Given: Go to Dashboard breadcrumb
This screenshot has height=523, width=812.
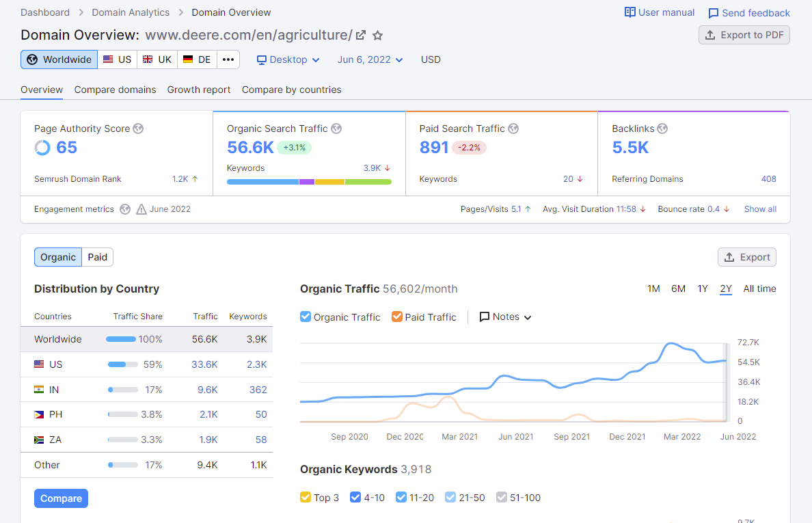Looking at the screenshot, I should tap(45, 12).
